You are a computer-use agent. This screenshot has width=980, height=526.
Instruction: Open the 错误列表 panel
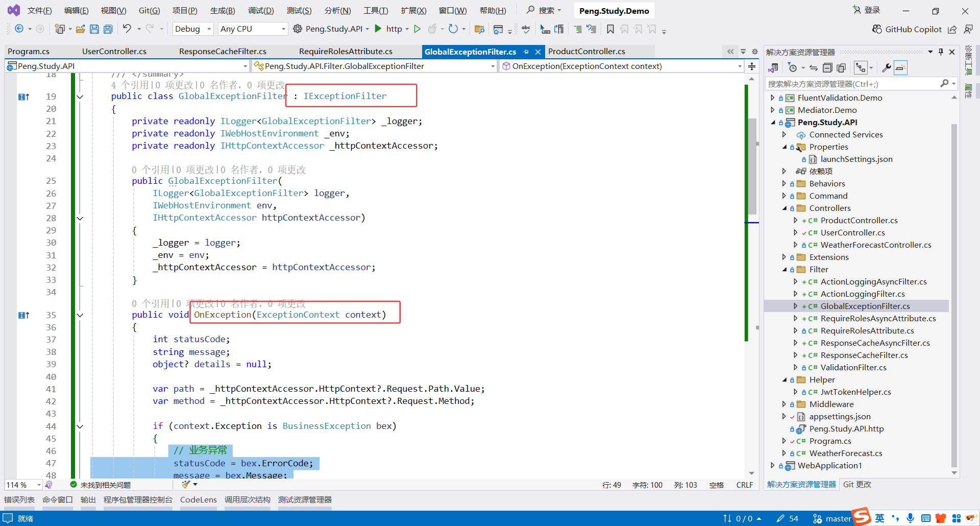pos(19,500)
